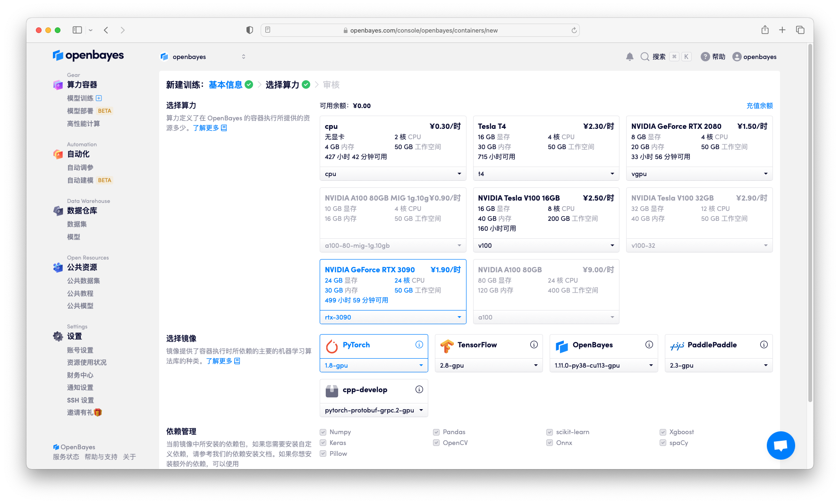Click the new model training plus icon
840x504 pixels.
pyautogui.click(x=99, y=98)
